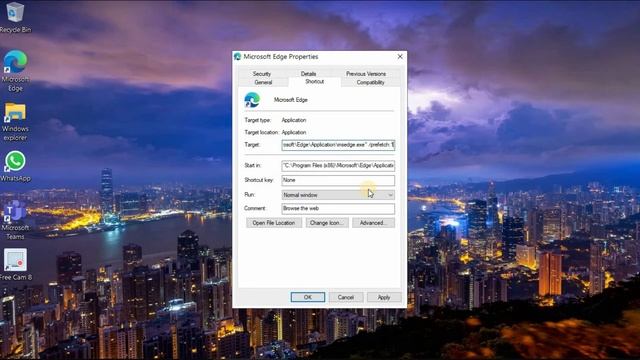The width and height of the screenshot is (640, 360).
Task: Switch to the Previous Versions tab
Action: pyautogui.click(x=366, y=73)
